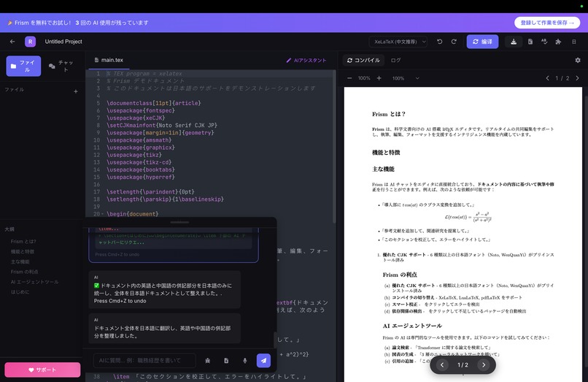
Task: Run the spell check AB icon
Action: click(x=544, y=42)
